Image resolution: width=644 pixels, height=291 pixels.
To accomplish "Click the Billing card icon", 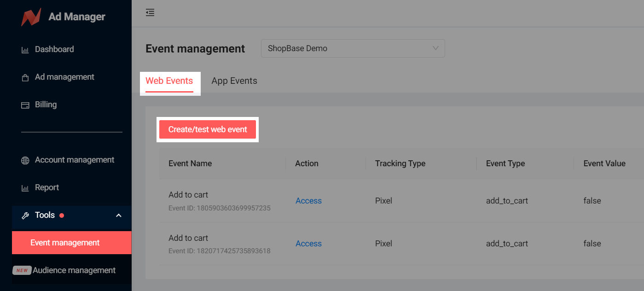I will (x=25, y=105).
